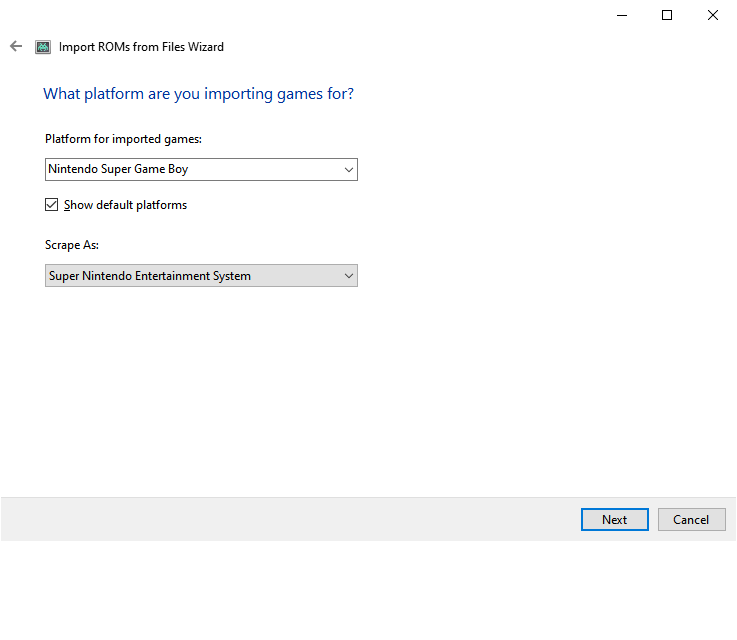The height and width of the screenshot is (640, 737).
Task: Minimize the wizard window
Action: tap(622, 16)
